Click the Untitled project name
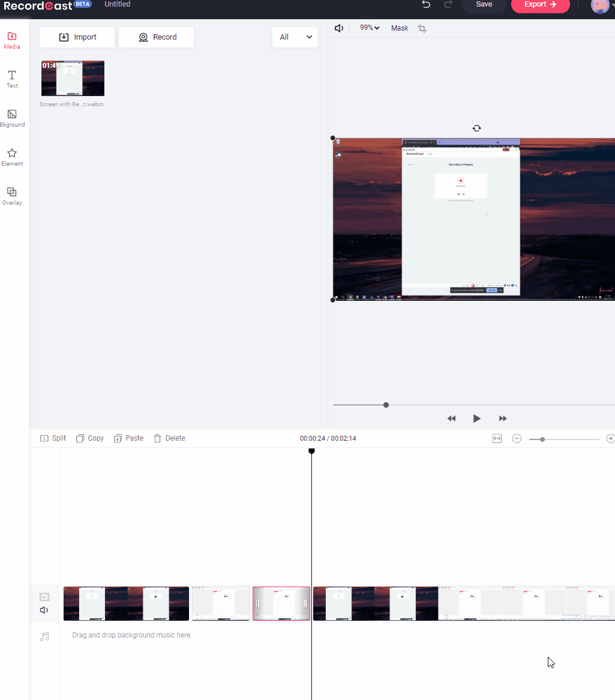The width and height of the screenshot is (615, 700). [x=118, y=4]
